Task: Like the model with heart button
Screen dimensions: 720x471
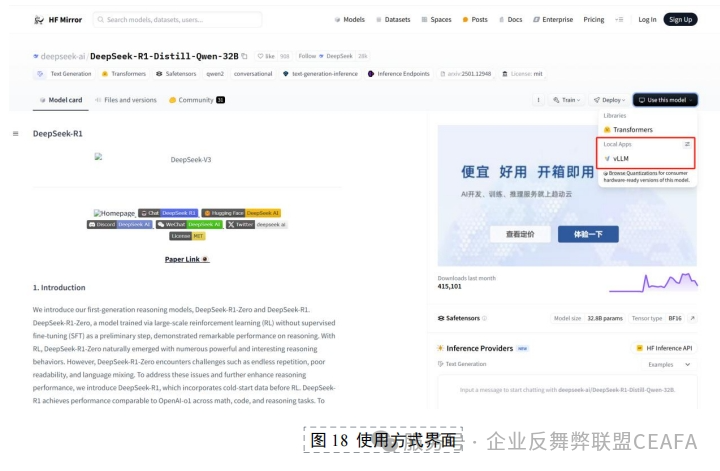Action: pos(266,56)
